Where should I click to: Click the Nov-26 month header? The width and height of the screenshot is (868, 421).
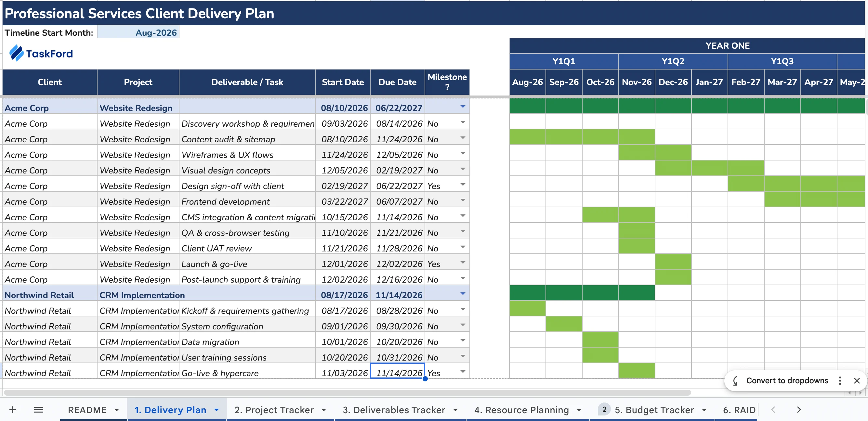(637, 82)
